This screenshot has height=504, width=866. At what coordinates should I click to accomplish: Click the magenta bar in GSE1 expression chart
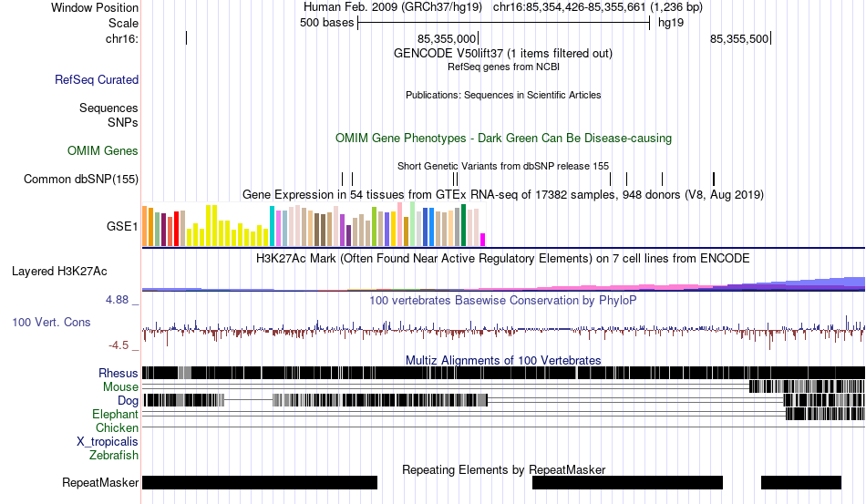483,240
